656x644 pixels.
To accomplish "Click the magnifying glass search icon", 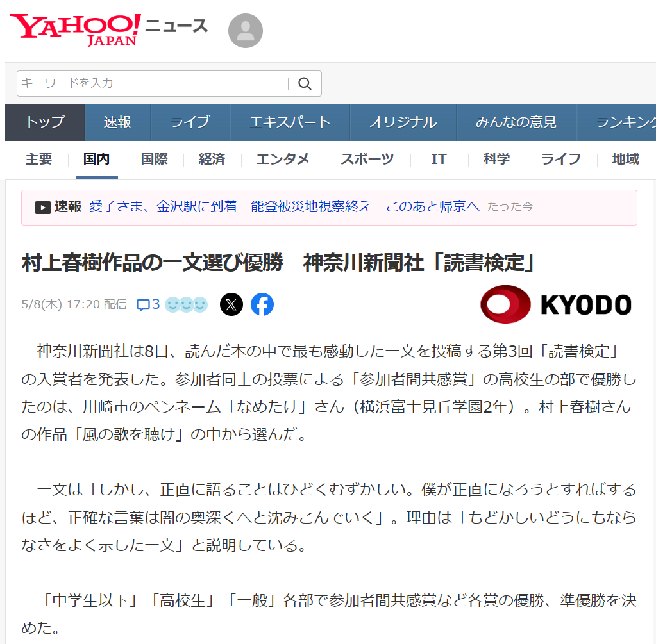I will (x=305, y=84).
